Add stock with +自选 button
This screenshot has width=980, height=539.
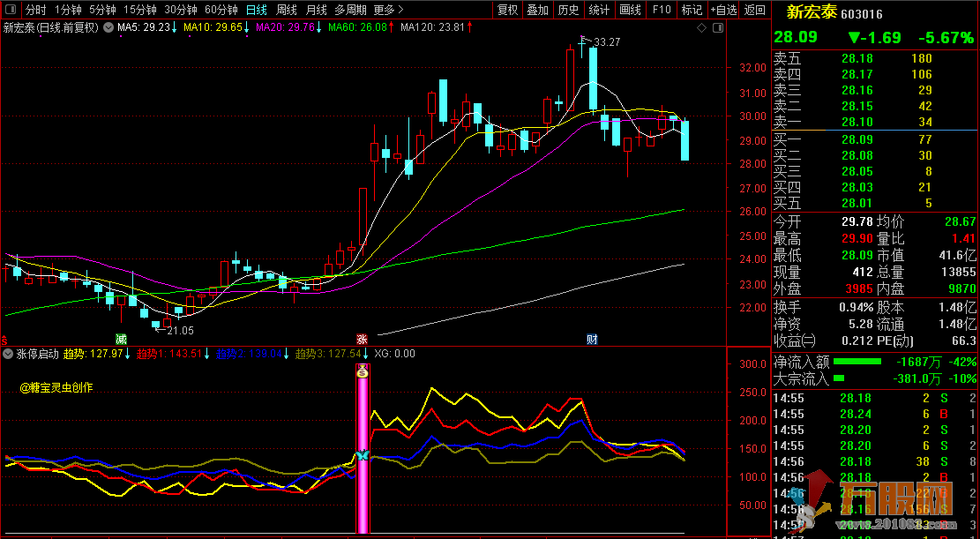723,10
